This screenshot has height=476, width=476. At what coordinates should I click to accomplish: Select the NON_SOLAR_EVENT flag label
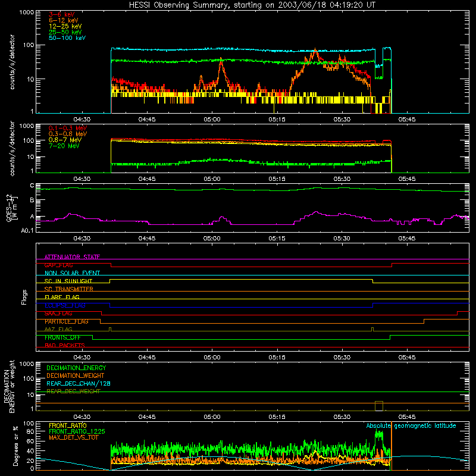click(x=72, y=273)
